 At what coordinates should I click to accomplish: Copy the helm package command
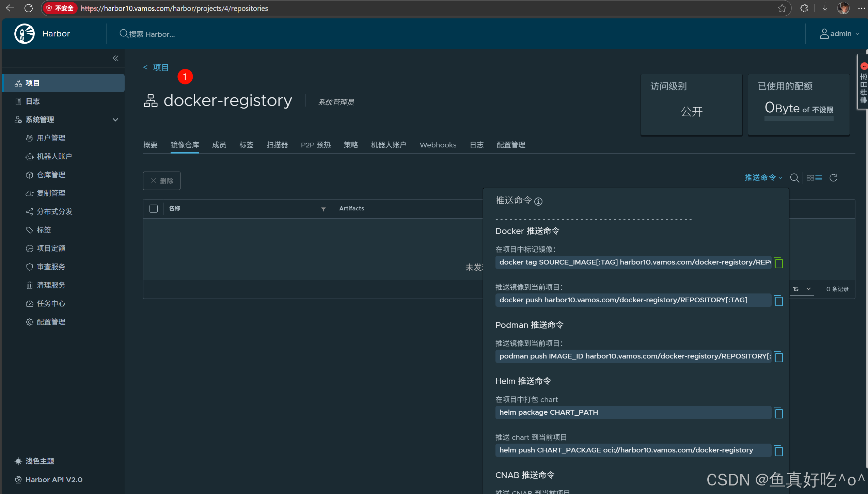[778, 413]
